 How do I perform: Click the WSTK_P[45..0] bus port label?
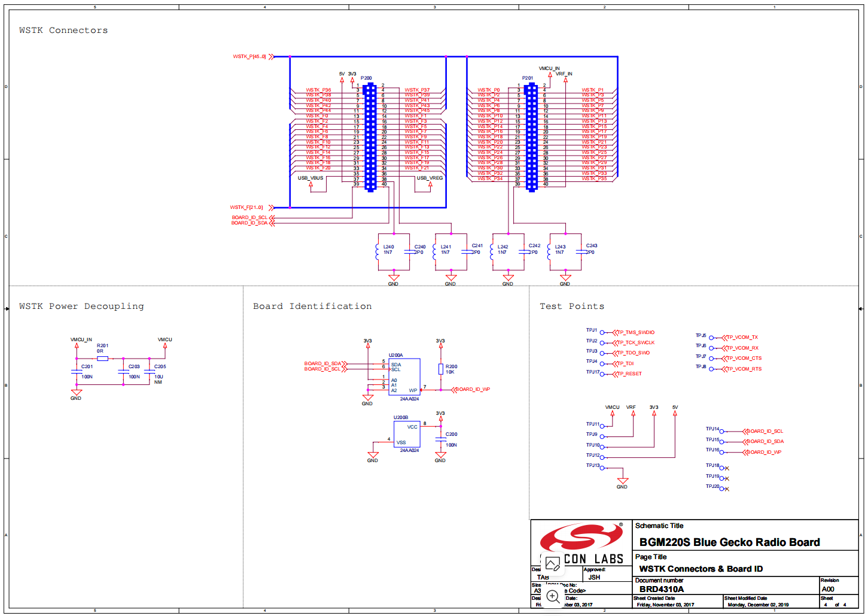tap(249, 57)
